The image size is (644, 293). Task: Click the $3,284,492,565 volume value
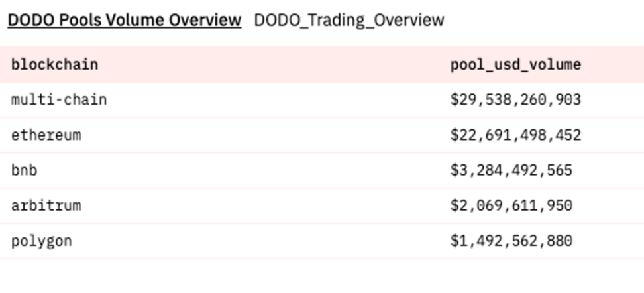pyautogui.click(x=511, y=170)
